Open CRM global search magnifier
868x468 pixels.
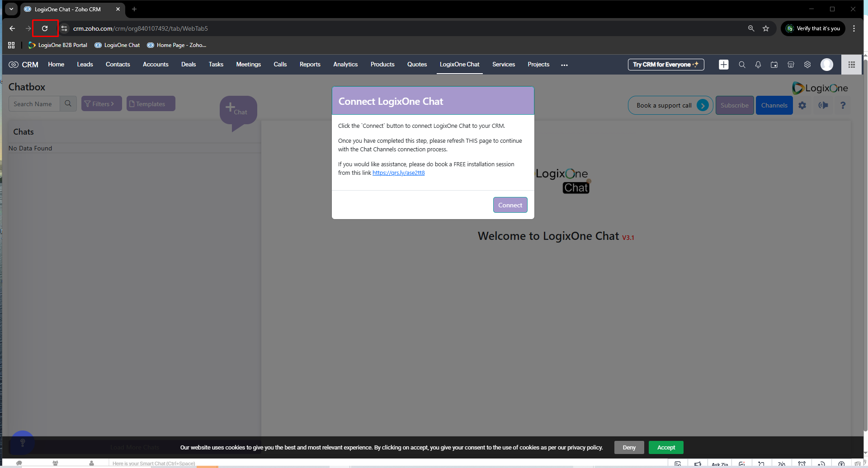coord(742,65)
